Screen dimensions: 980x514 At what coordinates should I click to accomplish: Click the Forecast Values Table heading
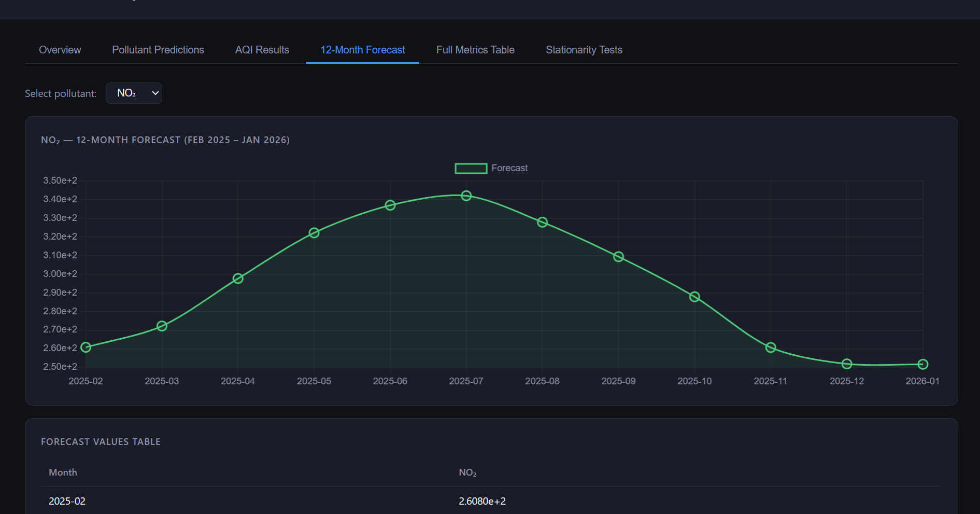101,442
